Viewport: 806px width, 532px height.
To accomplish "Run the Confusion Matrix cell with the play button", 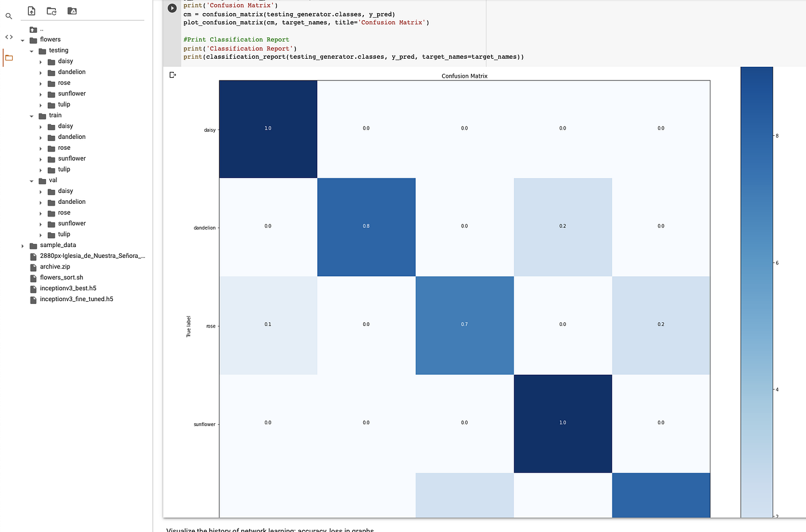I will click(172, 7).
